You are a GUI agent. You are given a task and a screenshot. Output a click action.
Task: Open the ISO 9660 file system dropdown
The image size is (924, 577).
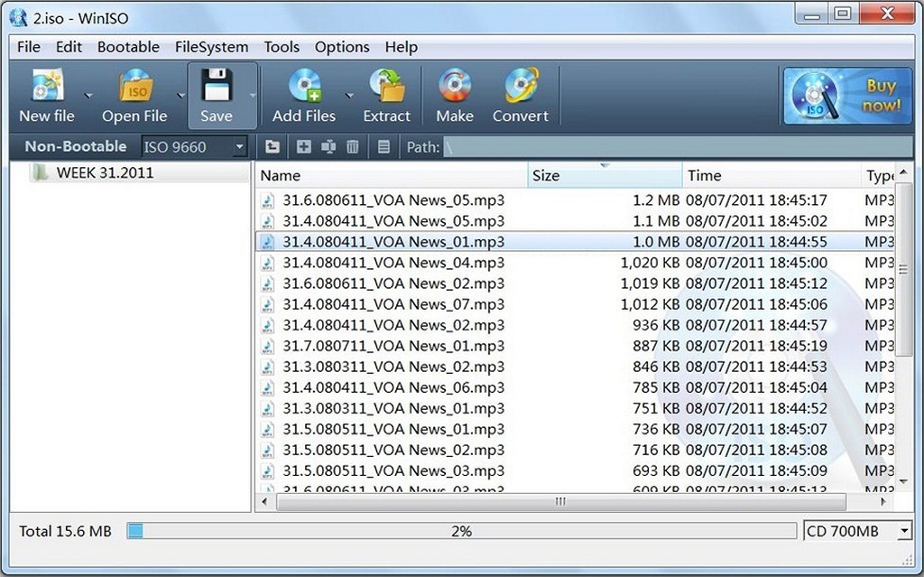(239, 146)
